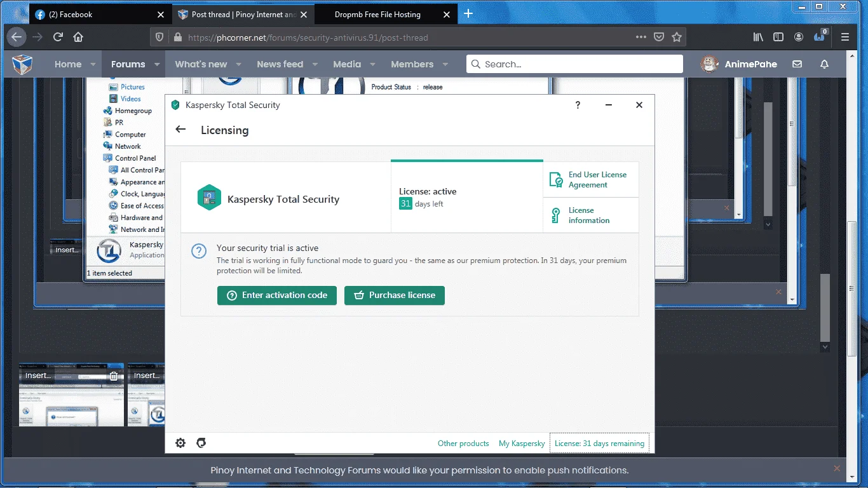This screenshot has width=868, height=488.
Task: Open forum alerts bell icon
Action: tap(824, 64)
